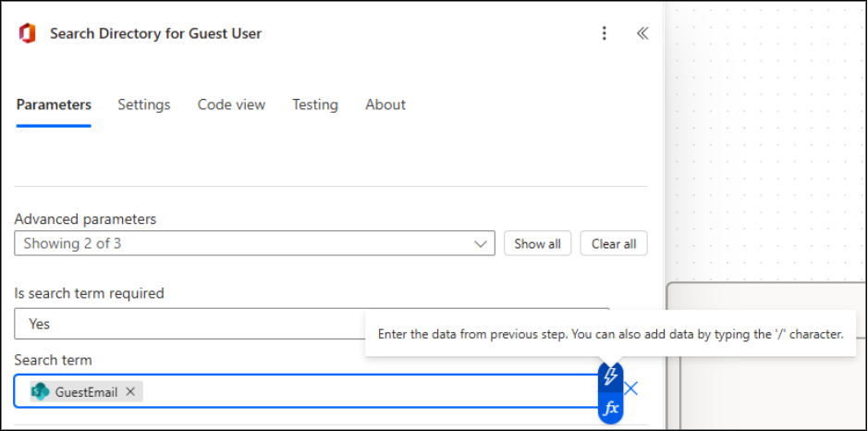Viewport: 868px width, 431px height.
Task: Go to the Testing tab
Action: pyautogui.click(x=315, y=105)
